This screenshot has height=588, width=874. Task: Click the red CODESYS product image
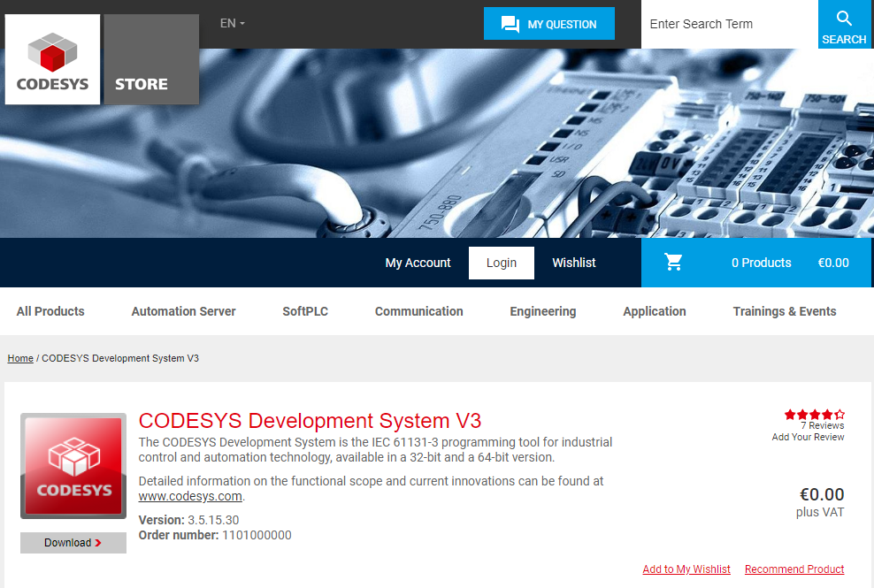point(73,466)
